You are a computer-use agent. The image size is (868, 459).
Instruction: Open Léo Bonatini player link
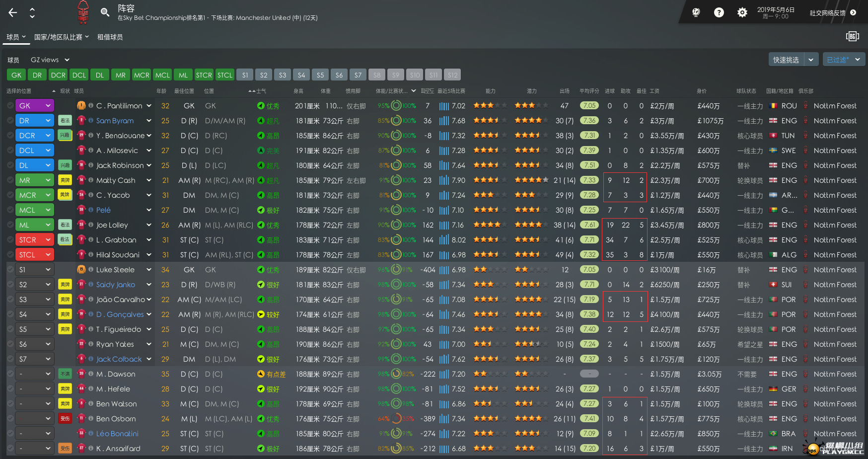pos(117,434)
